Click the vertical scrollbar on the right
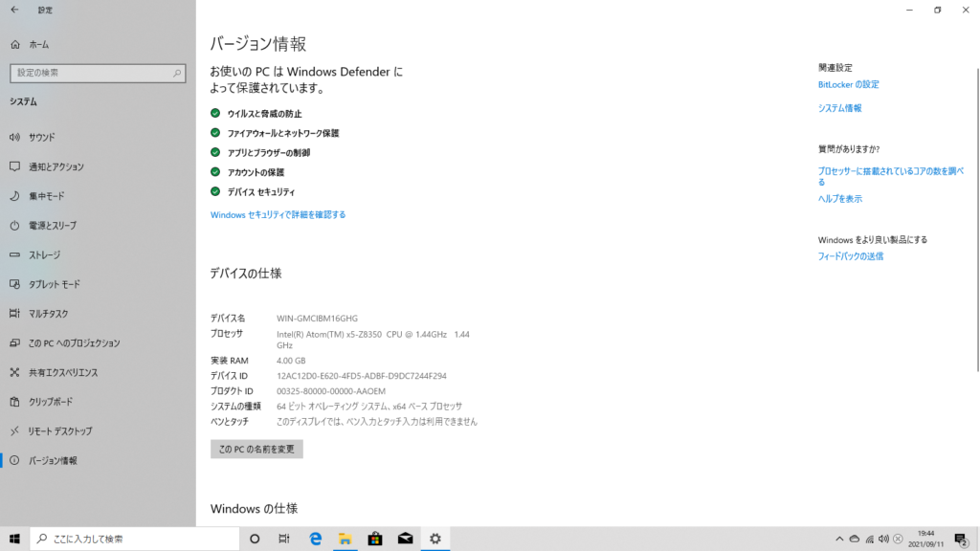 tap(975, 191)
